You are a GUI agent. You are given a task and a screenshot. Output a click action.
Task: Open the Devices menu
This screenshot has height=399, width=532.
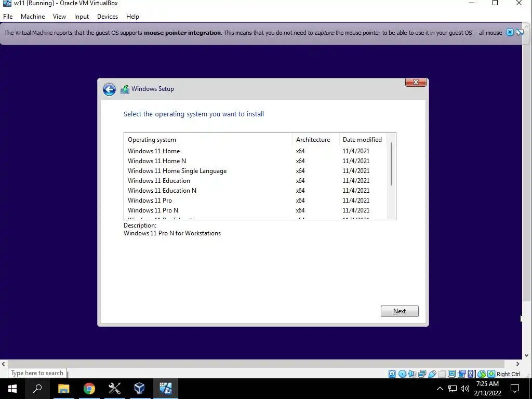[x=108, y=16]
